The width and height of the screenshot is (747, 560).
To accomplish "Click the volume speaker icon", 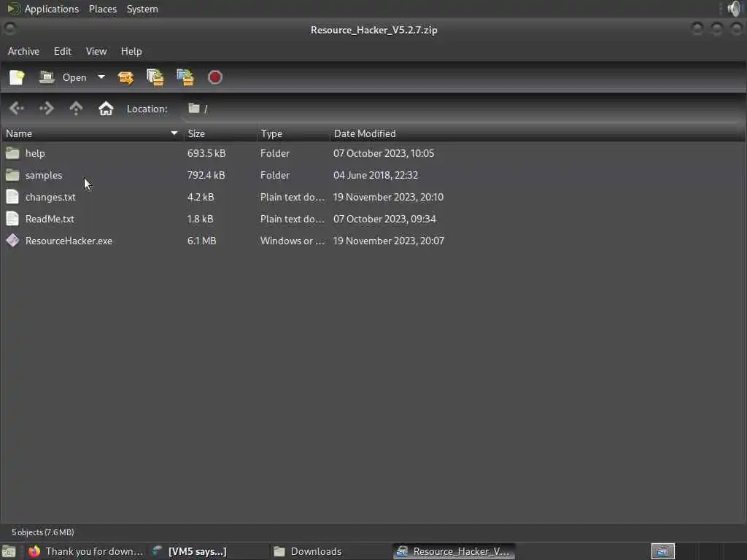I will [x=735, y=9].
